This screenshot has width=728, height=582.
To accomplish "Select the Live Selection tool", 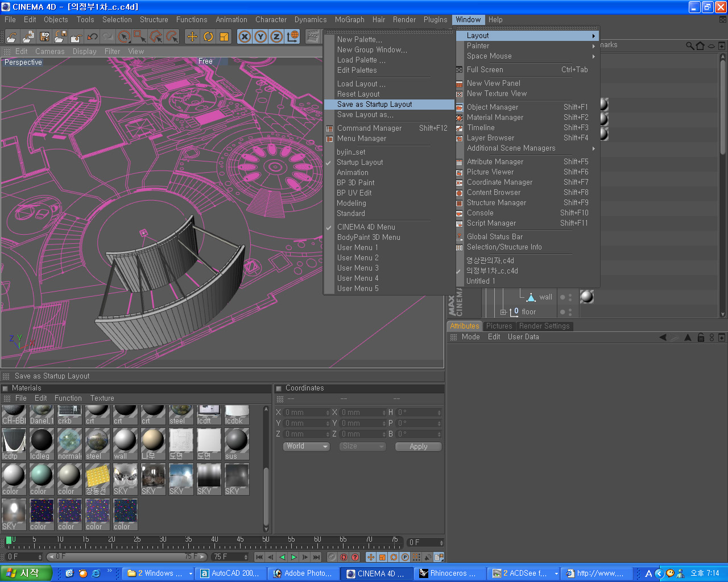I will (125, 37).
